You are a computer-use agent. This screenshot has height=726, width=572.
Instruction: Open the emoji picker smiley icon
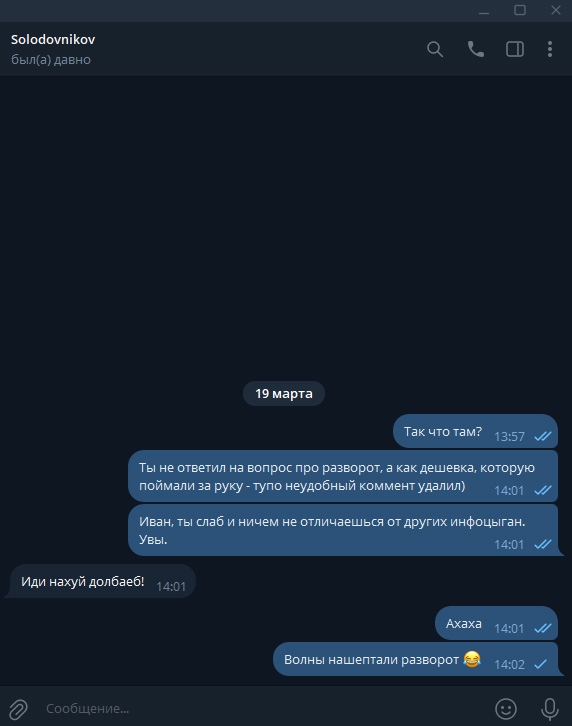coord(506,708)
